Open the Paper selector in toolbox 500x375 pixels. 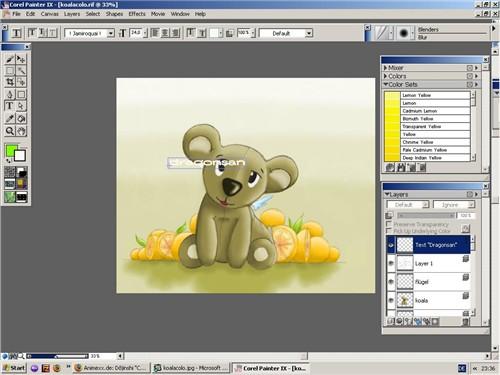(x=10, y=172)
